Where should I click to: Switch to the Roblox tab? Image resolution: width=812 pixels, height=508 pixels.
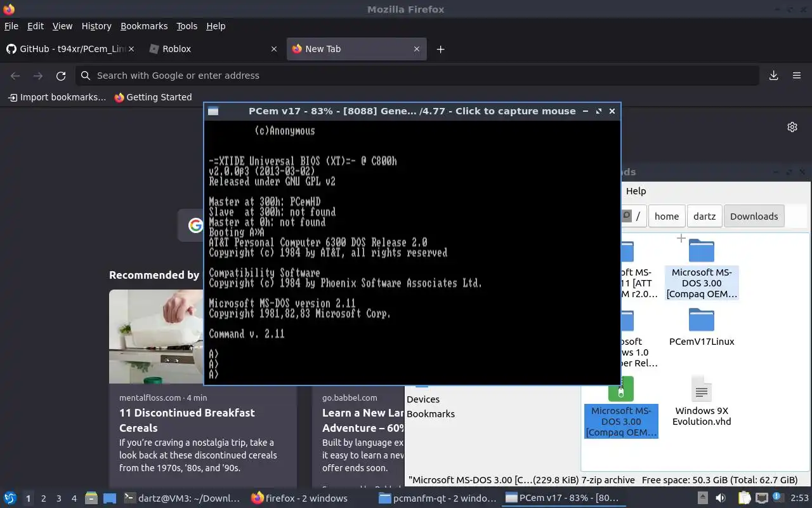click(213, 49)
